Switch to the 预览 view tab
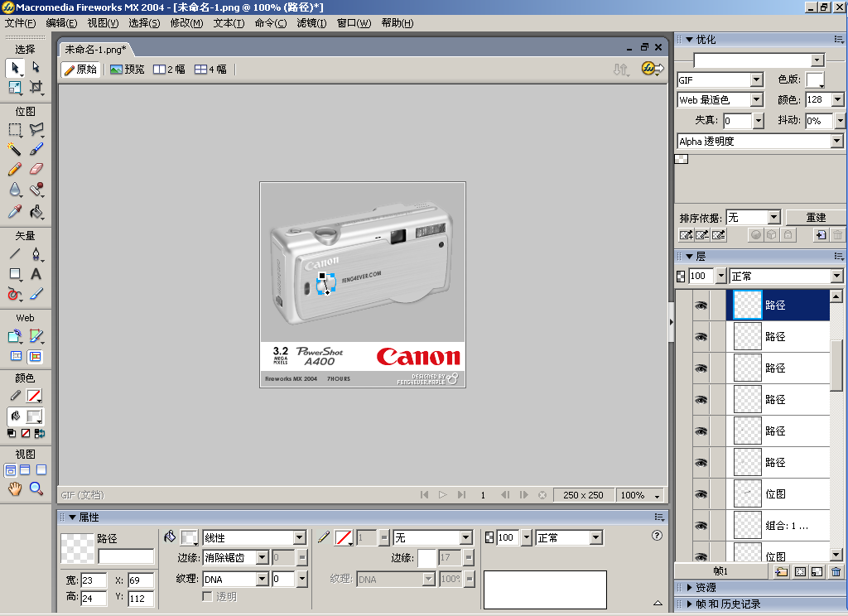 (x=128, y=70)
